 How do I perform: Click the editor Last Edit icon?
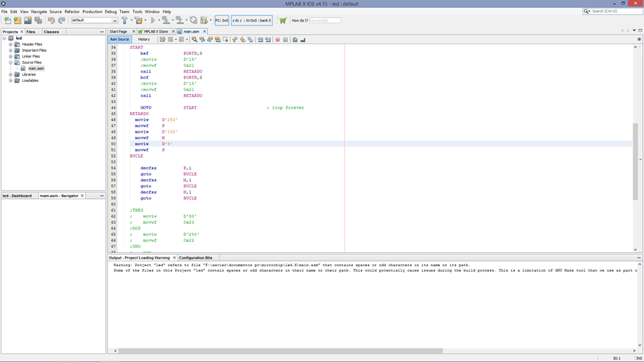162,40
